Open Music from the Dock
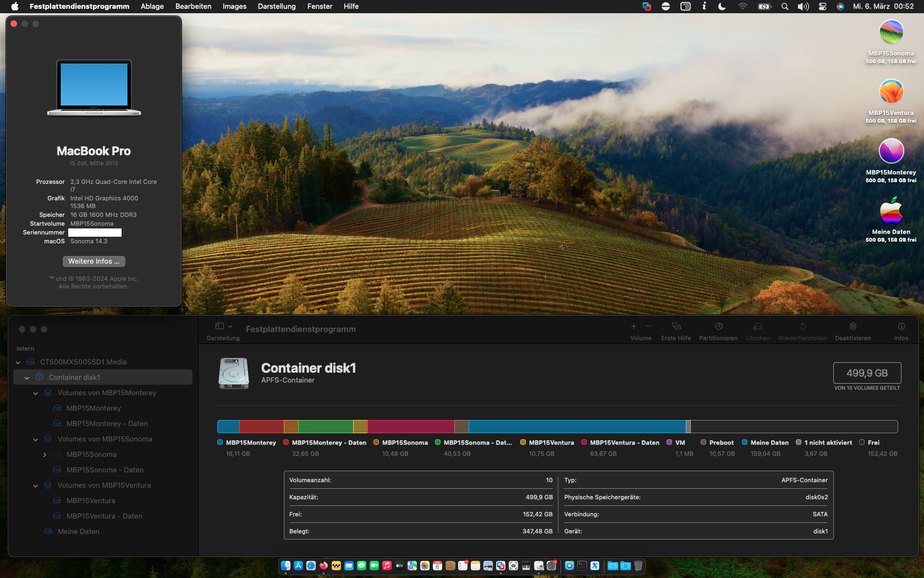Image resolution: width=924 pixels, height=578 pixels. click(387, 565)
